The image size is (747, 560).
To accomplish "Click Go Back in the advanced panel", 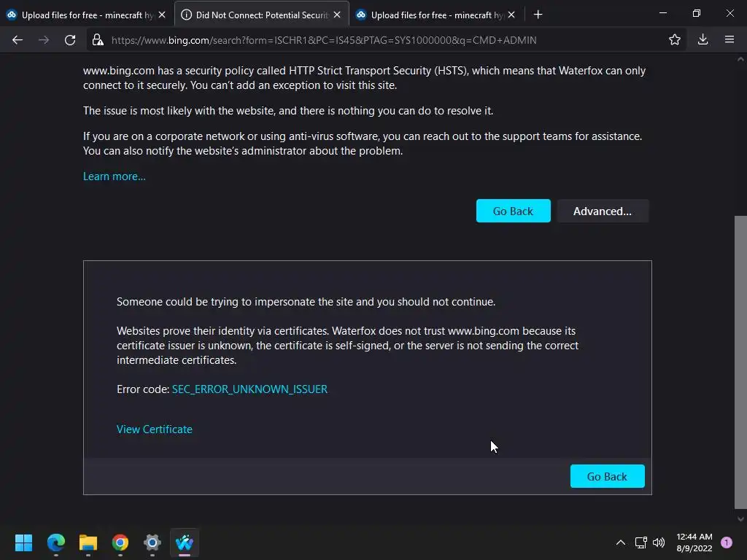I will tap(607, 476).
